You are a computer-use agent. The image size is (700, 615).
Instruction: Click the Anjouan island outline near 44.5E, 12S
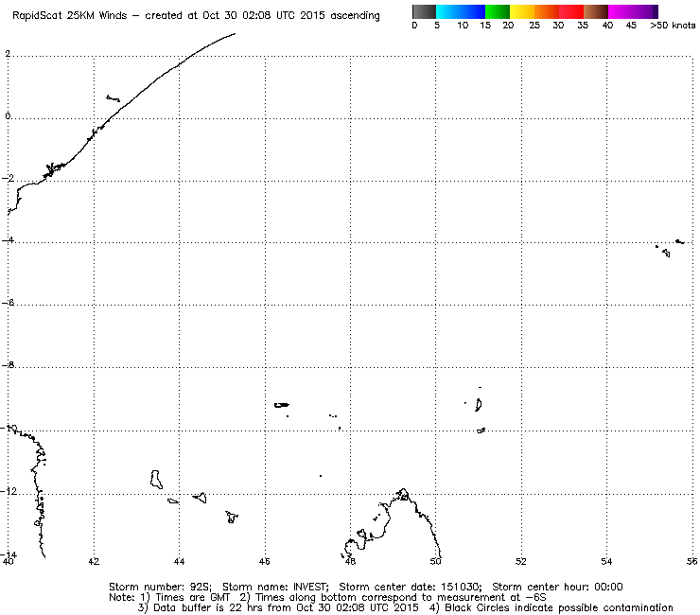pyautogui.click(x=200, y=498)
